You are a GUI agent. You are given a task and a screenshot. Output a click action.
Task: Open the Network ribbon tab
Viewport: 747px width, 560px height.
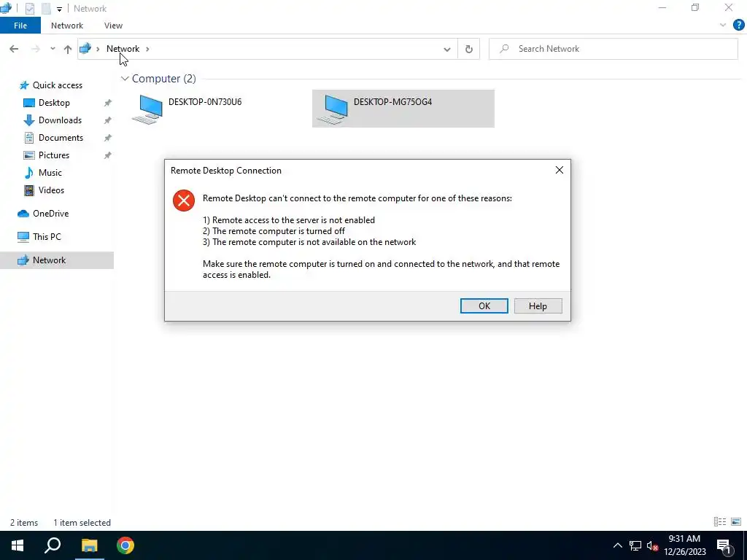[66, 26]
